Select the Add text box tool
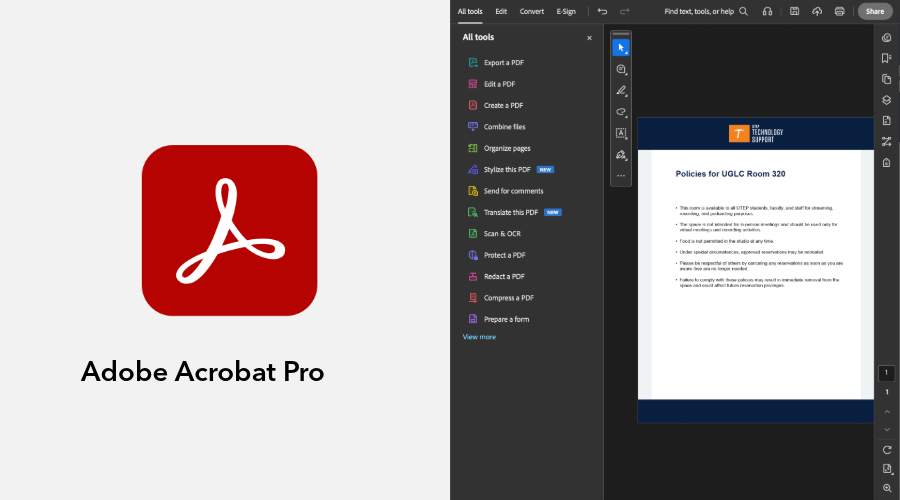The width and height of the screenshot is (900, 500). pos(621,133)
